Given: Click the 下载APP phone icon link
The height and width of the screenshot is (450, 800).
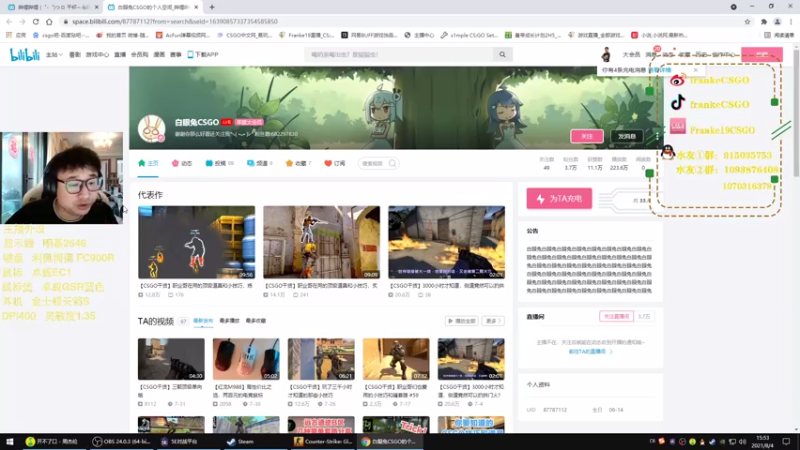Looking at the screenshot, I should point(203,55).
